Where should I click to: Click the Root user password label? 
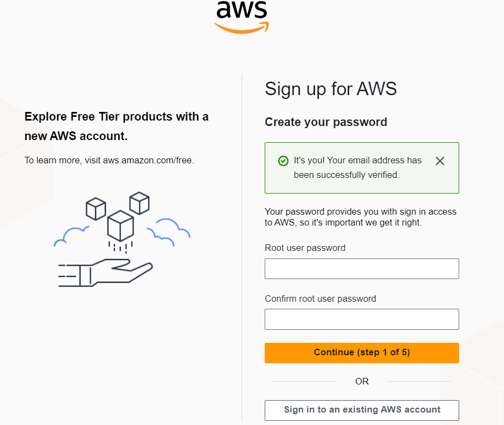coord(304,248)
